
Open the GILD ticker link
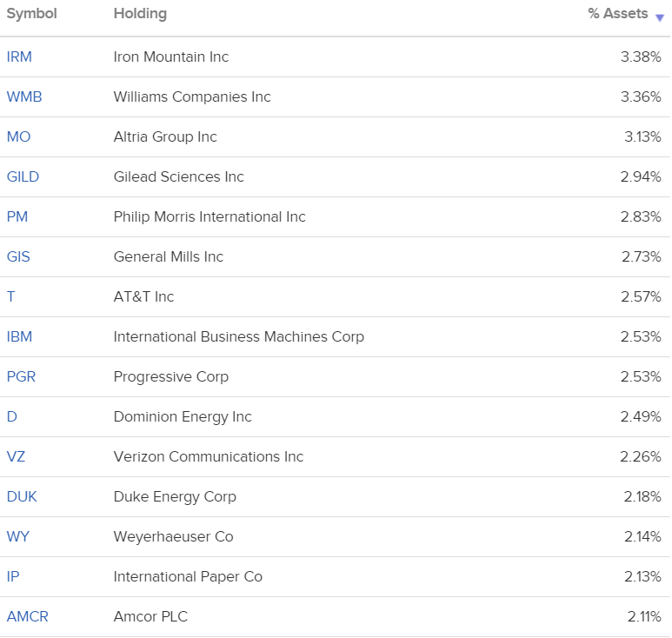pyautogui.click(x=23, y=176)
